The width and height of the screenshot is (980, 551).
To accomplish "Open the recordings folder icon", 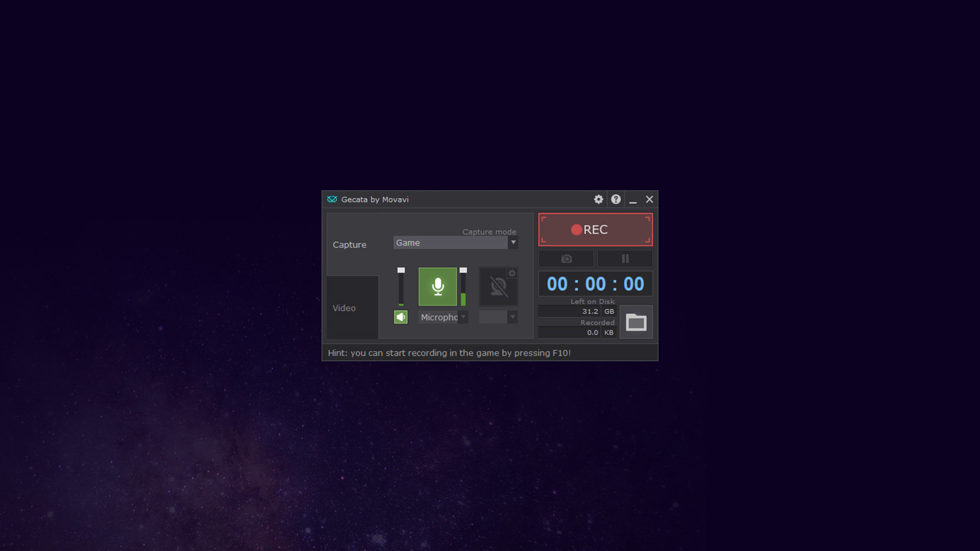I will tap(636, 322).
